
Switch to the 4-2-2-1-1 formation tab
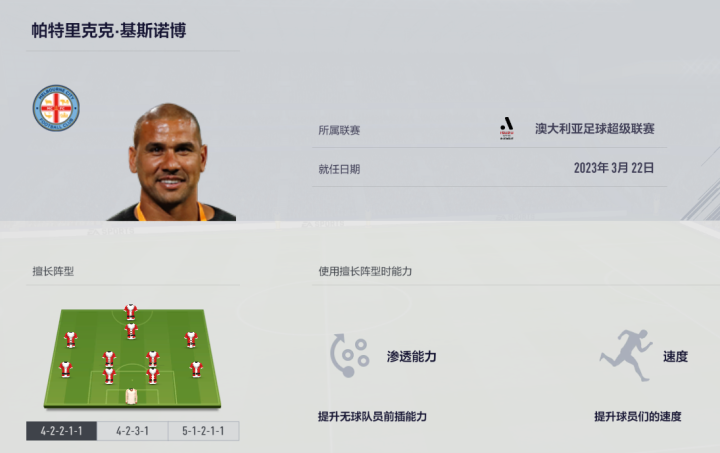point(62,431)
